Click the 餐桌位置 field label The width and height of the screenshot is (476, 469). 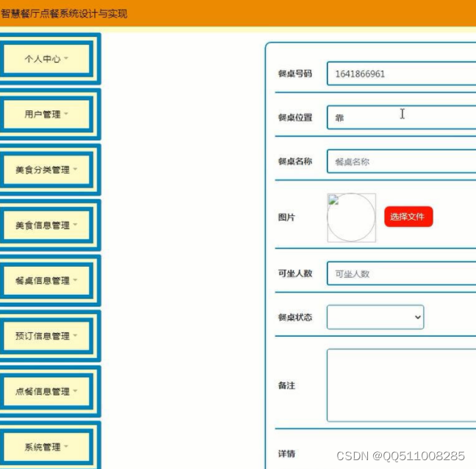295,118
